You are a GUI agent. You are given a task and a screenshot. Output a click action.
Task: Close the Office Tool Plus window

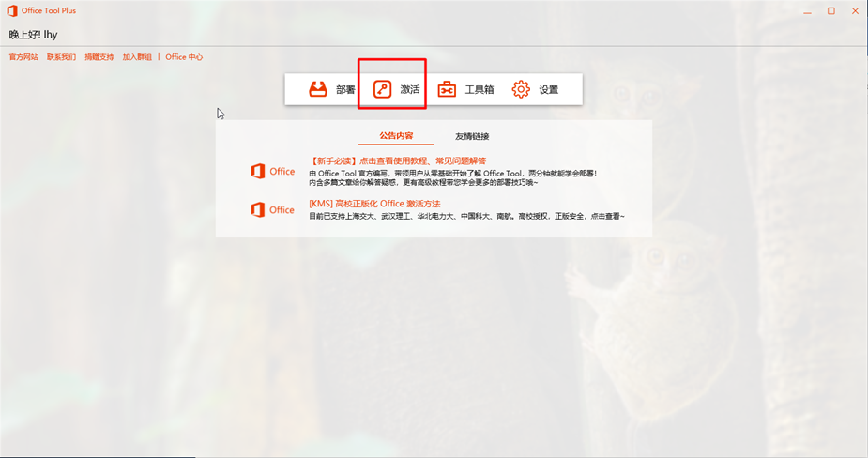point(854,11)
